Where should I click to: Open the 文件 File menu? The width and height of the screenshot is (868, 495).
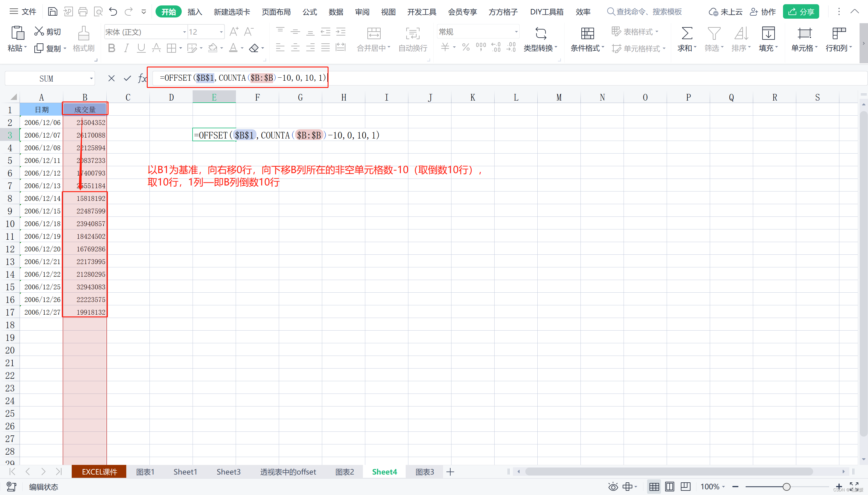[23, 12]
